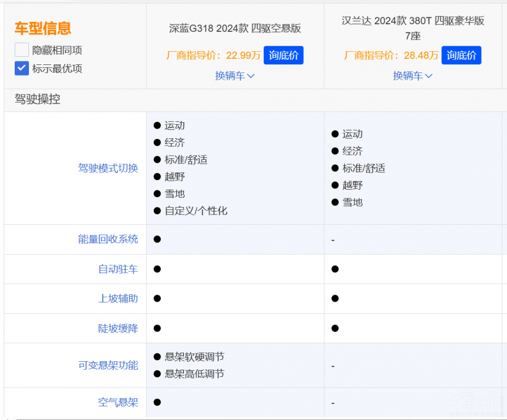Select the 深蓝G318 2024款 四驱空悬版 title
Viewport: 507px width, 420px height.
[x=235, y=28]
